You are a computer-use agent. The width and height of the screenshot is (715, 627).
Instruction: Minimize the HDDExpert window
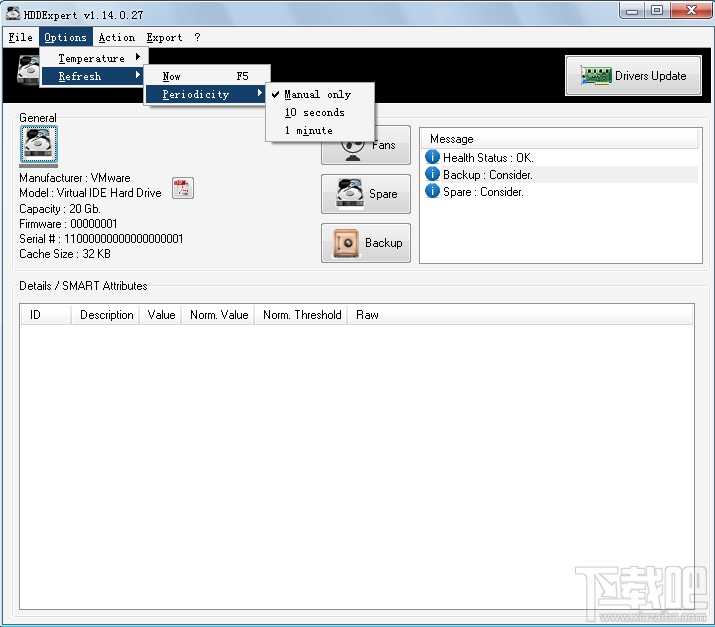[632, 10]
